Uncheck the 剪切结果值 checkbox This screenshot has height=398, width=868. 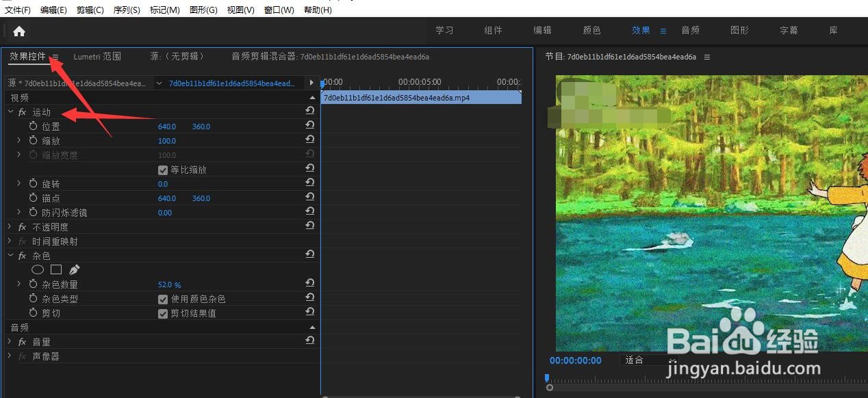click(163, 313)
